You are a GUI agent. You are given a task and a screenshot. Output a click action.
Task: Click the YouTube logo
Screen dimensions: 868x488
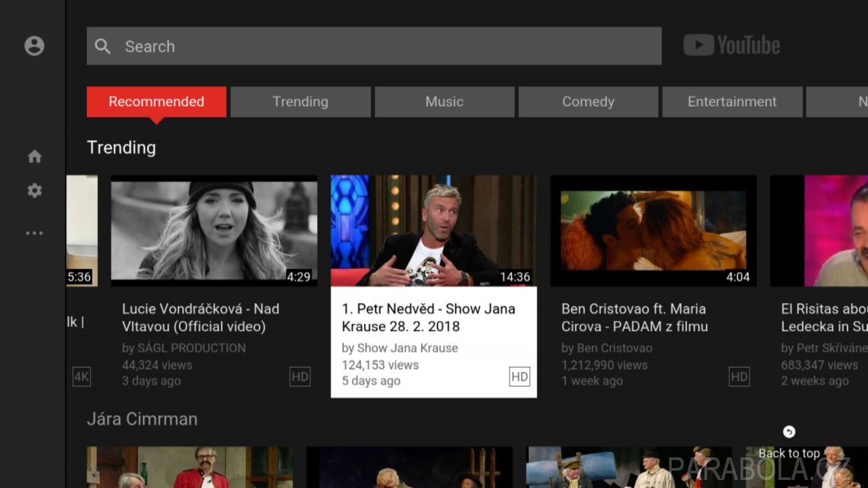(x=731, y=45)
